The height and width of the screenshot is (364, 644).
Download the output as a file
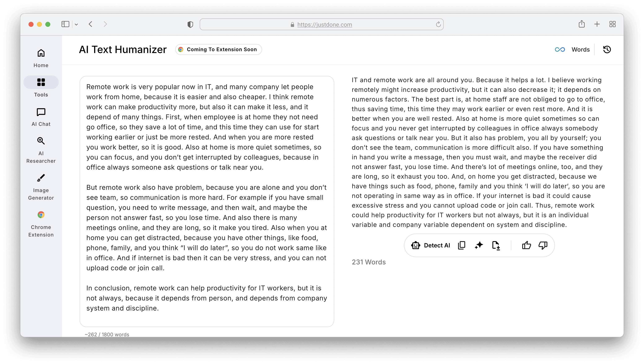tap(496, 245)
